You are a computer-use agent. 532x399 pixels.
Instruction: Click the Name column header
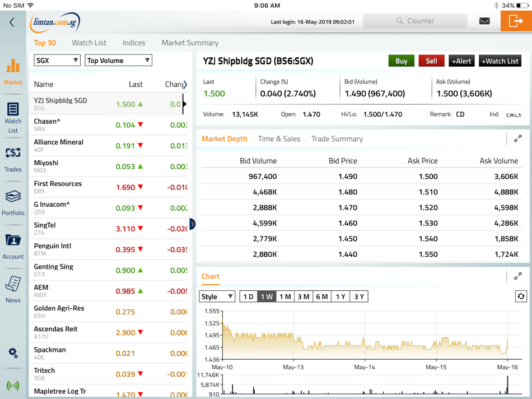(x=44, y=84)
